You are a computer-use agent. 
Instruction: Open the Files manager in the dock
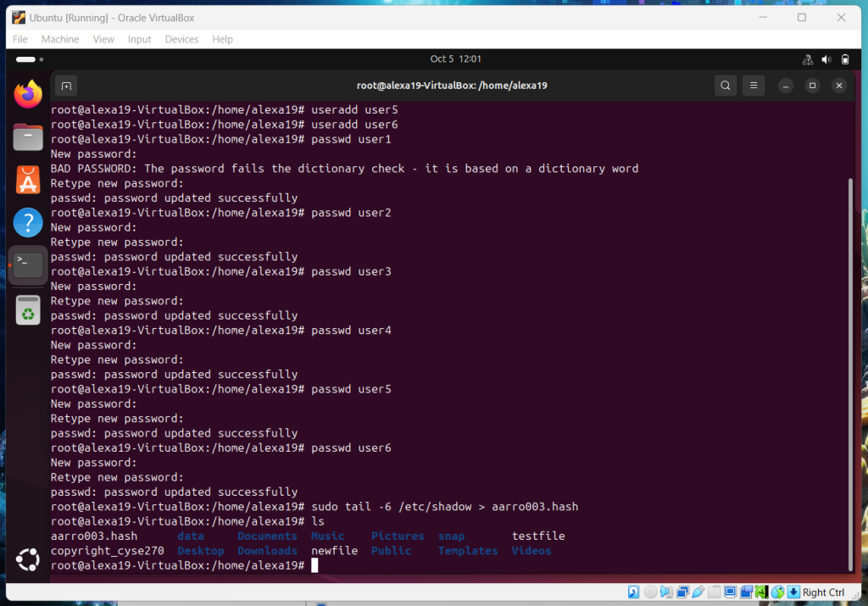(28, 136)
